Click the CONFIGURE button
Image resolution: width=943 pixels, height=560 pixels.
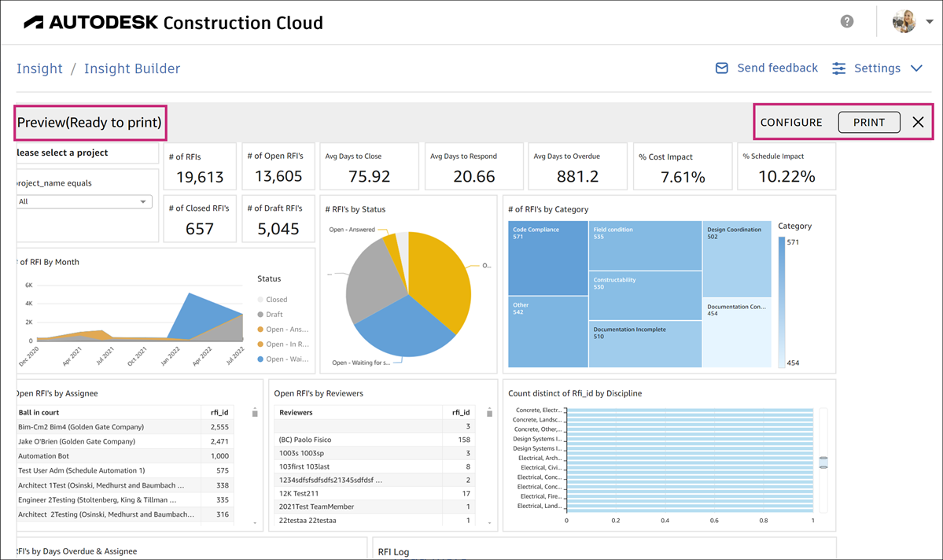pyautogui.click(x=791, y=122)
